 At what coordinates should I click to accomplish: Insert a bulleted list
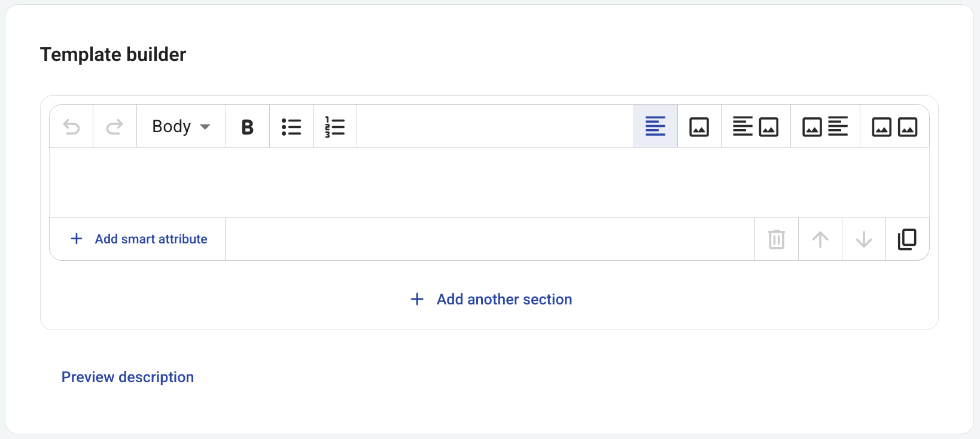(x=291, y=127)
